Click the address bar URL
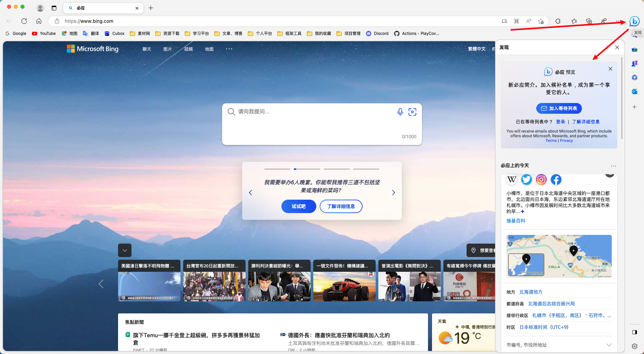 coord(89,21)
